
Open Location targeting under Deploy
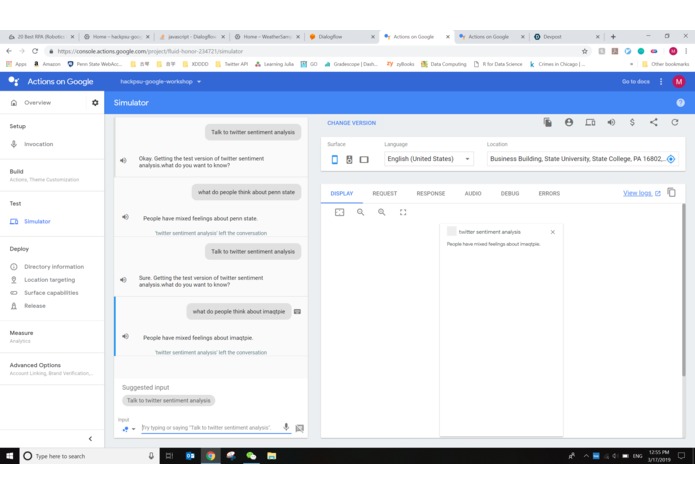(x=49, y=280)
